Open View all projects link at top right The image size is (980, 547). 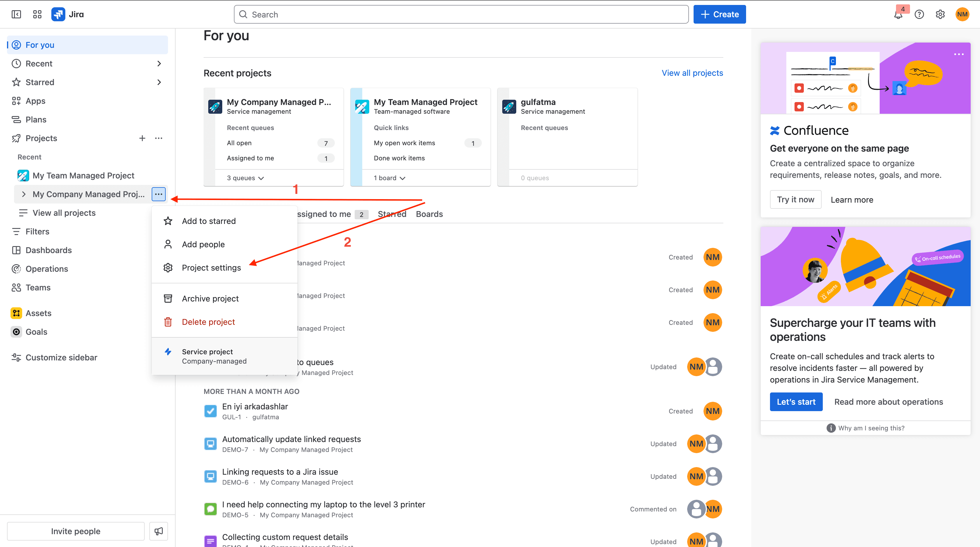(692, 73)
